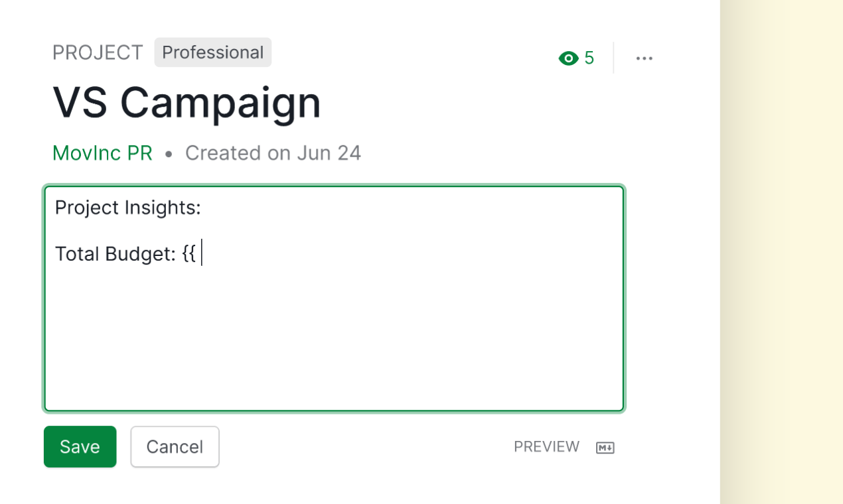Click the PROJECT breadcrumb label
Screen dimensions: 843x504
tap(98, 52)
